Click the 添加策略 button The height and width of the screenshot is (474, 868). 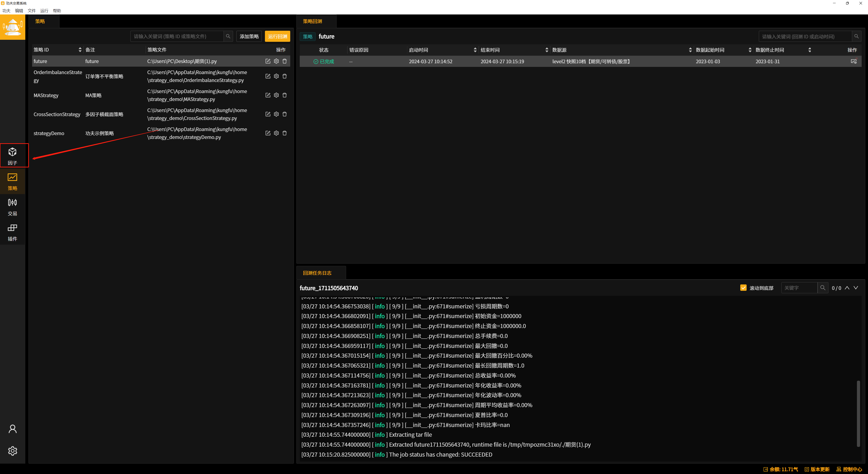pos(249,36)
